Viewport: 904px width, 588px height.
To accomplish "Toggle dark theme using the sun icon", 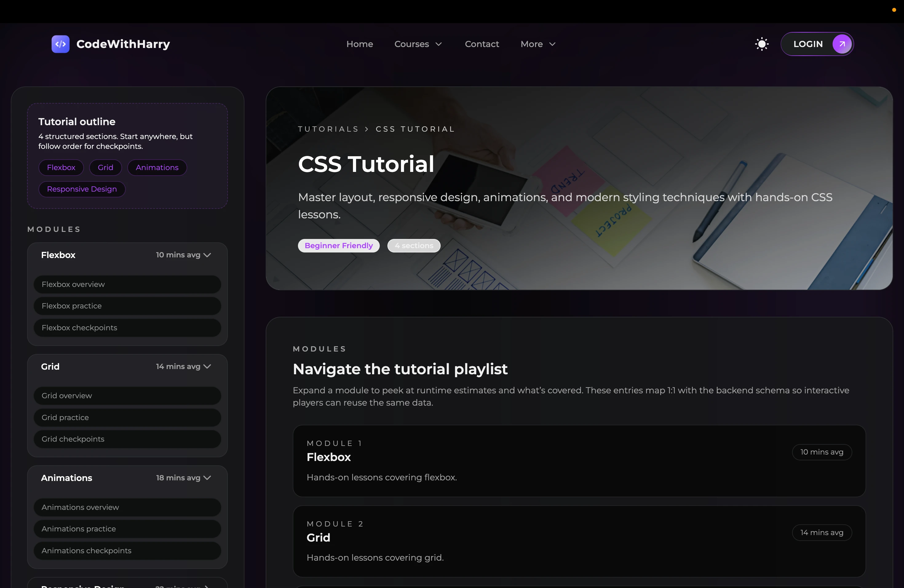I will (x=762, y=44).
